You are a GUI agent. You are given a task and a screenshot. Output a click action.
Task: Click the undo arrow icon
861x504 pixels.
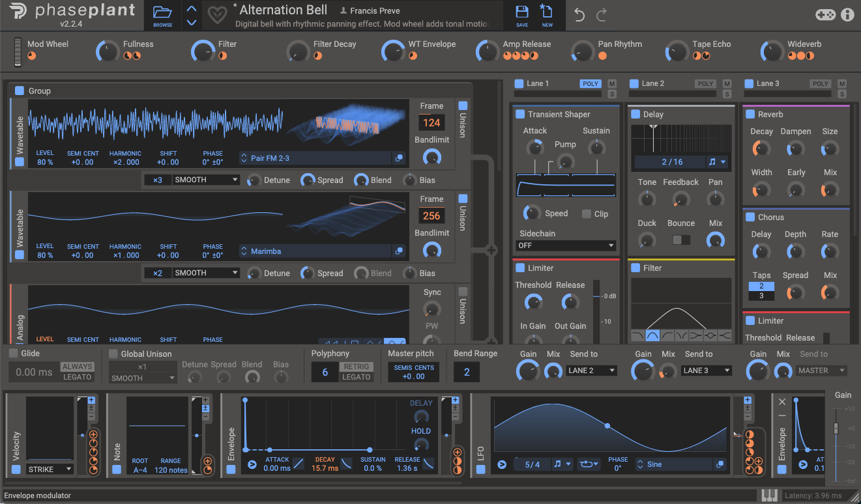coord(579,14)
